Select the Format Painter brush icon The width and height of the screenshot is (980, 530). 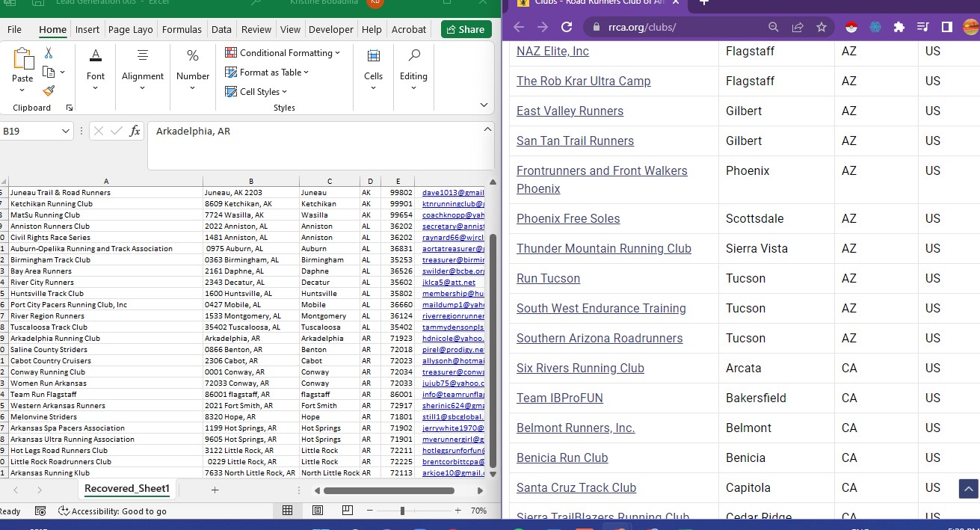pos(49,90)
